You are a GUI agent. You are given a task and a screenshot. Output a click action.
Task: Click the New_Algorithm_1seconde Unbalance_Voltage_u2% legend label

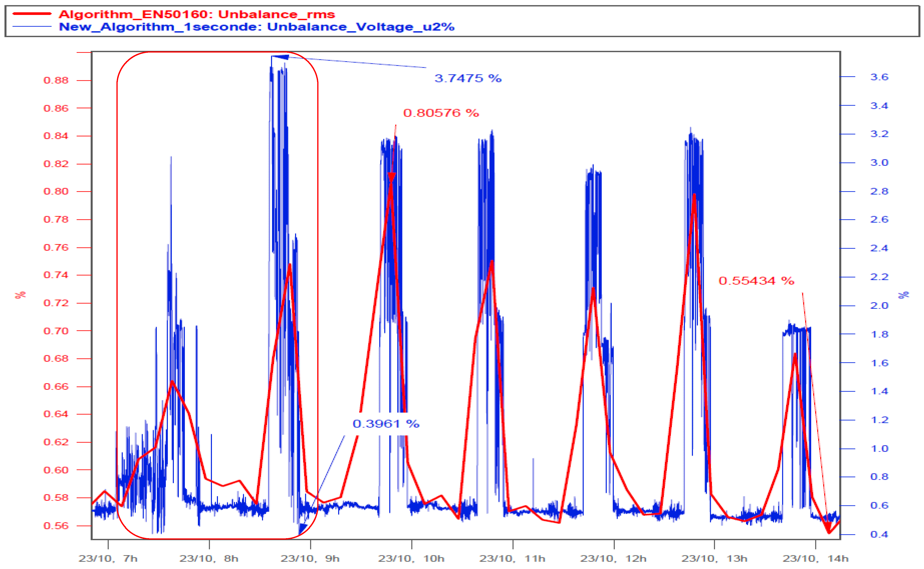click(x=257, y=27)
